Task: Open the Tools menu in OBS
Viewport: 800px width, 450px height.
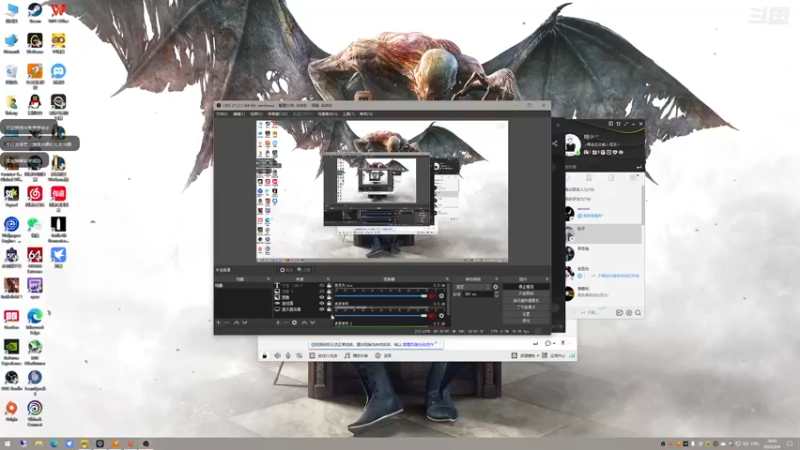Action: 348,114
